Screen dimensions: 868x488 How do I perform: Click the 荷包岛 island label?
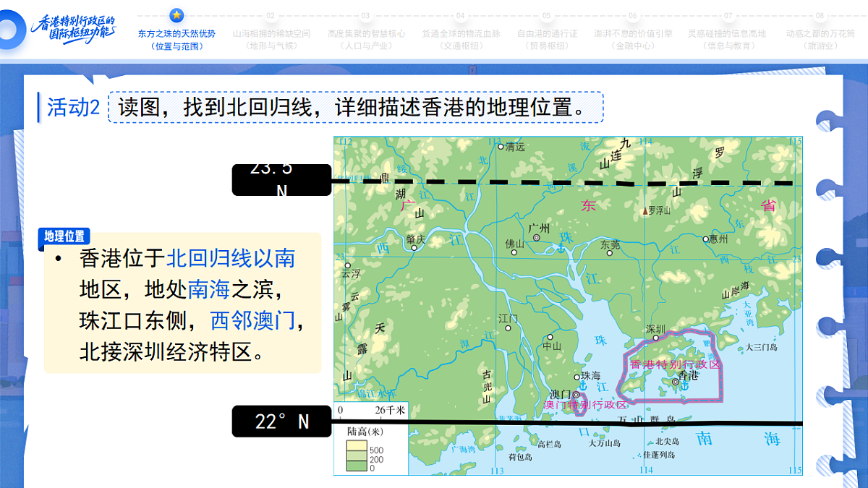[520, 456]
